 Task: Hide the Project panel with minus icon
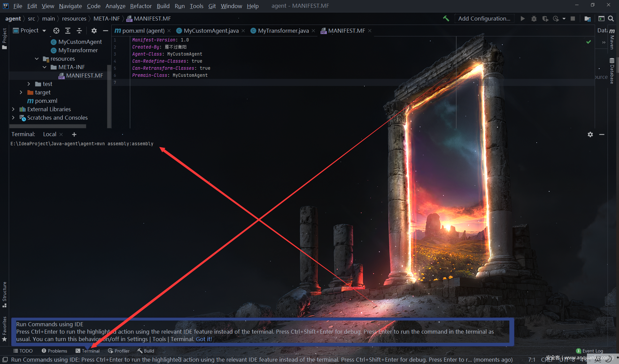pyautogui.click(x=105, y=31)
